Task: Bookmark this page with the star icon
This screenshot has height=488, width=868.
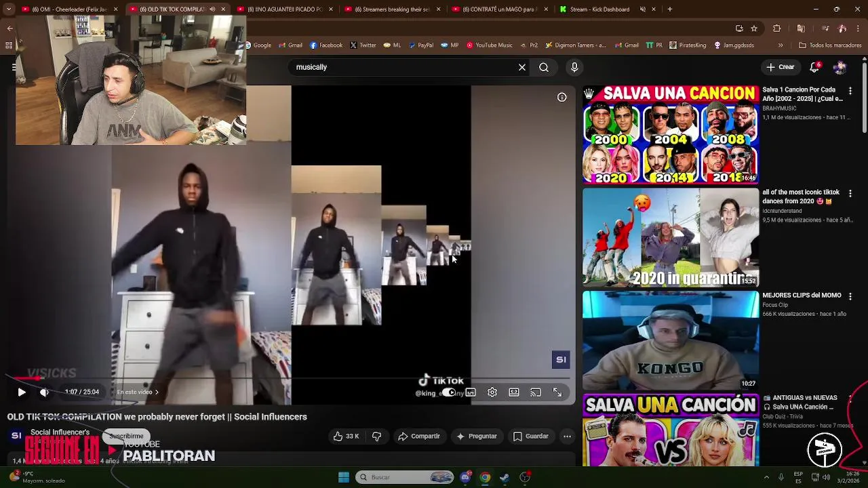Action: point(754,28)
